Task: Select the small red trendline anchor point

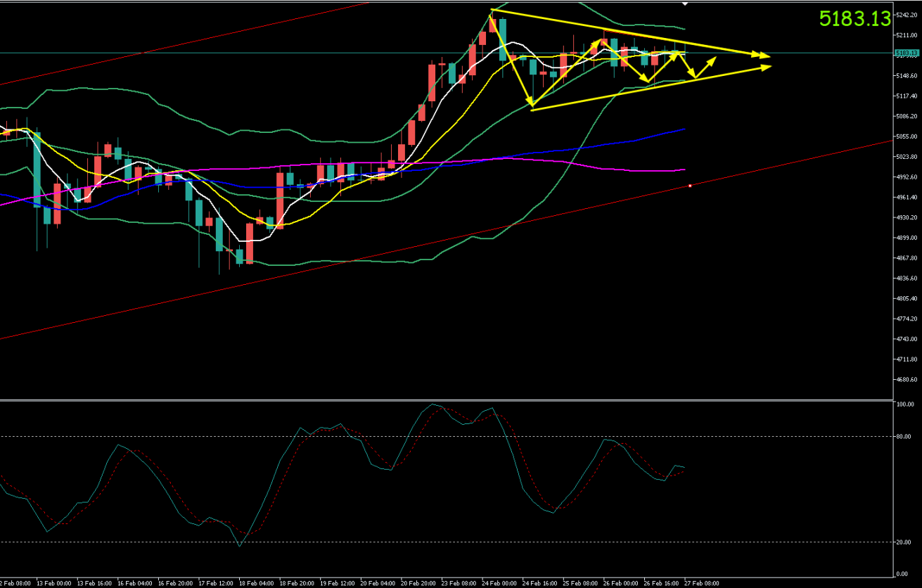Action: click(x=691, y=186)
